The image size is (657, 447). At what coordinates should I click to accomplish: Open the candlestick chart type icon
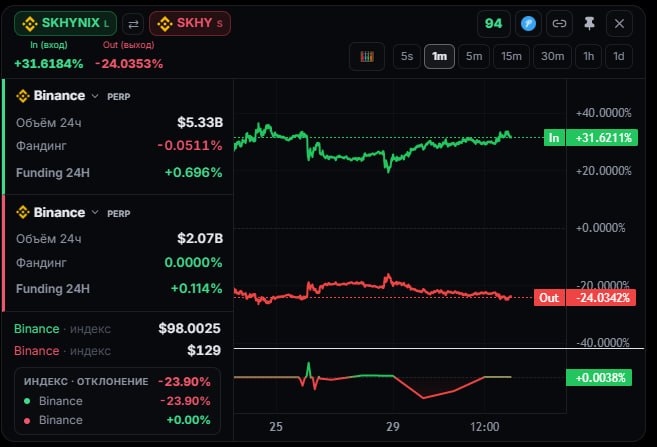click(x=367, y=56)
